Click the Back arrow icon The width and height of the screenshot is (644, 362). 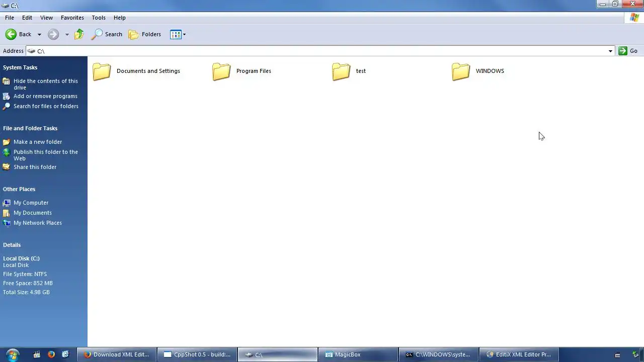point(11,34)
